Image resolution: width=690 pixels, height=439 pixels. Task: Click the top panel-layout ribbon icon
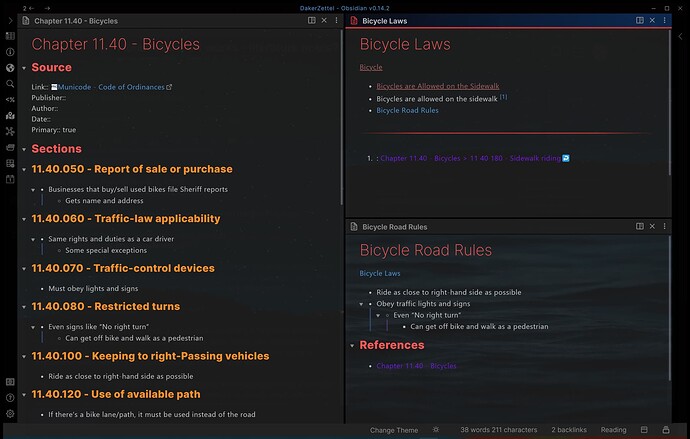pyautogui.click(x=10, y=36)
